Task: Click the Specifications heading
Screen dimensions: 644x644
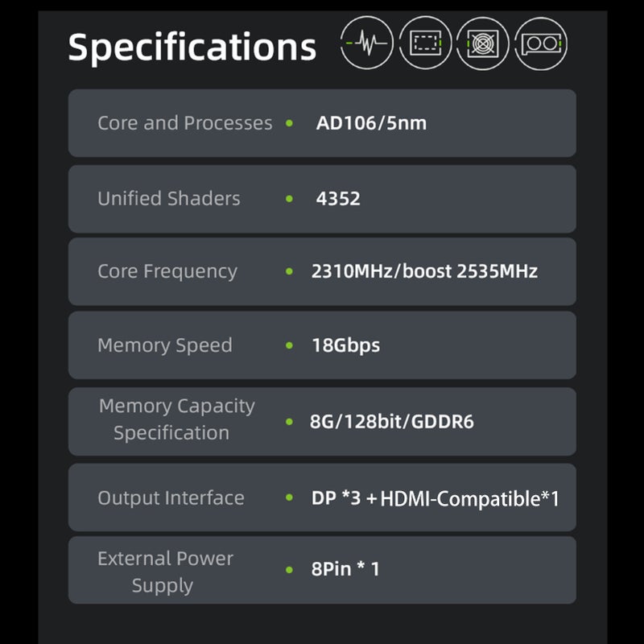Action: click(x=192, y=47)
